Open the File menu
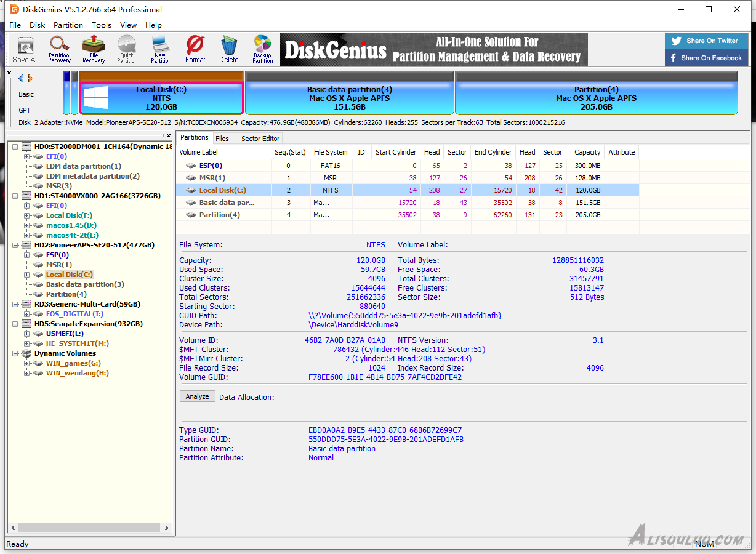Screen dimensions: 756x554 [15, 25]
